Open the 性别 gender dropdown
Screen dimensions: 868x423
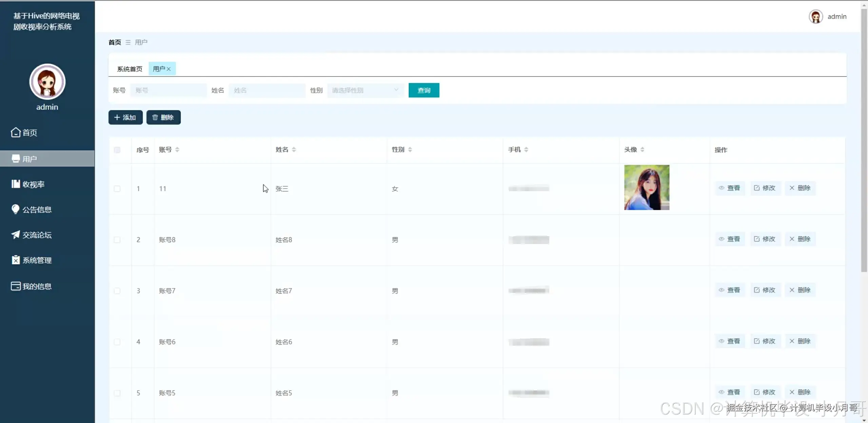(365, 90)
